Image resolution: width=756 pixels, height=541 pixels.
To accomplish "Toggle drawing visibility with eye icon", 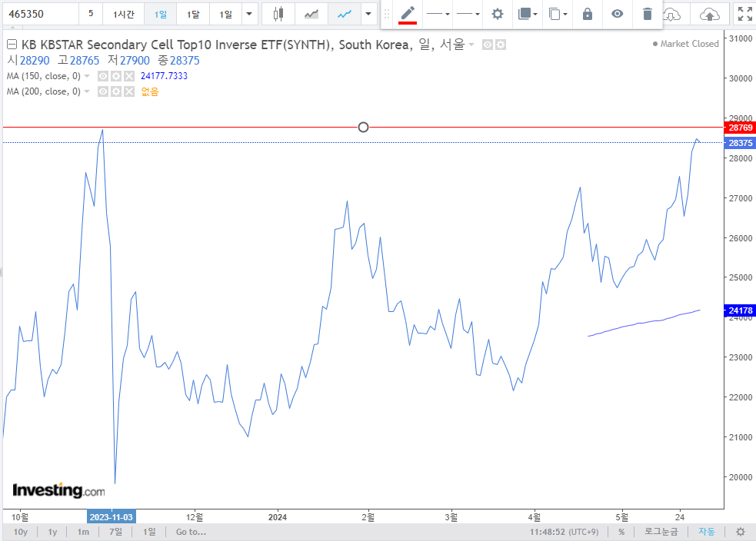I will [x=617, y=14].
